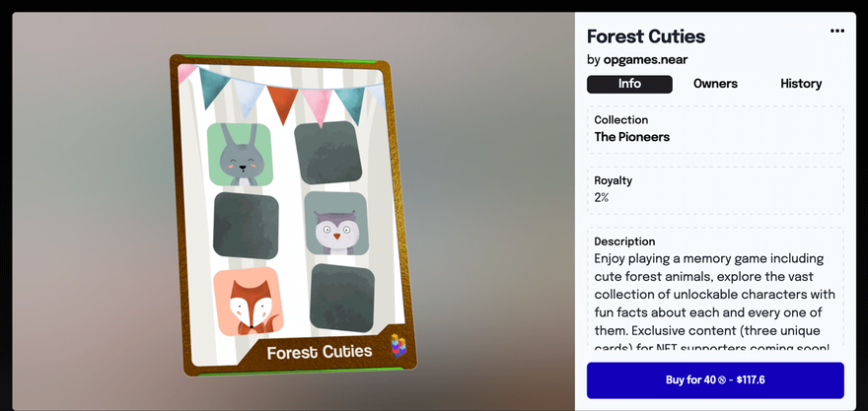Flip the hidden tile beside the fox
868x411 pixels.
click(342, 297)
